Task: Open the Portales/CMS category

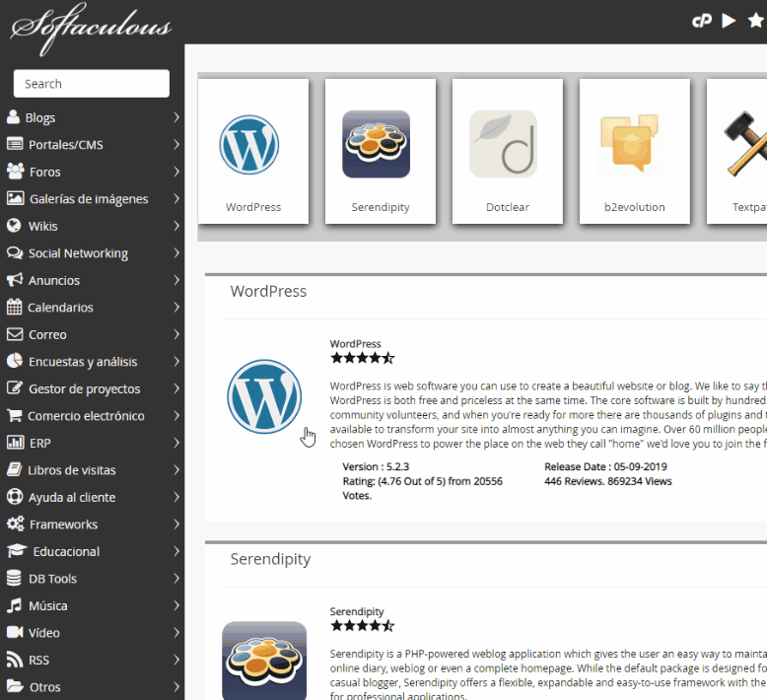Action: point(65,145)
